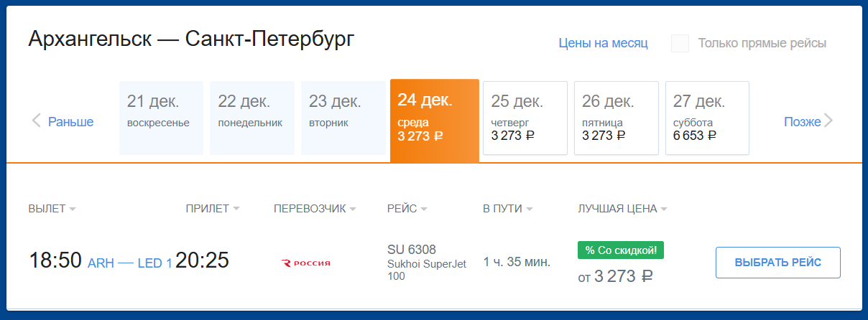Click the green Со скидкой discount badge
The width and height of the screenshot is (868, 320).
tap(621, 250)
